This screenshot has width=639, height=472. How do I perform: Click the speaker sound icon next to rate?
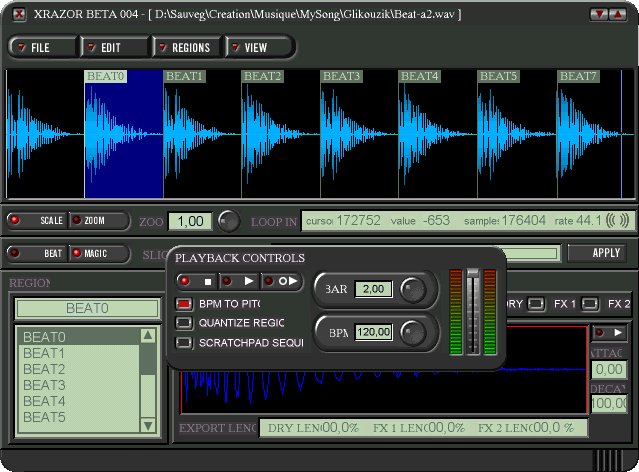(x=617, y=221)
